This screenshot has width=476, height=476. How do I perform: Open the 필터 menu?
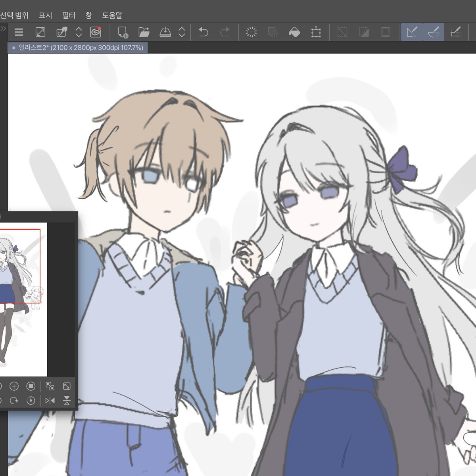point(69,15)
